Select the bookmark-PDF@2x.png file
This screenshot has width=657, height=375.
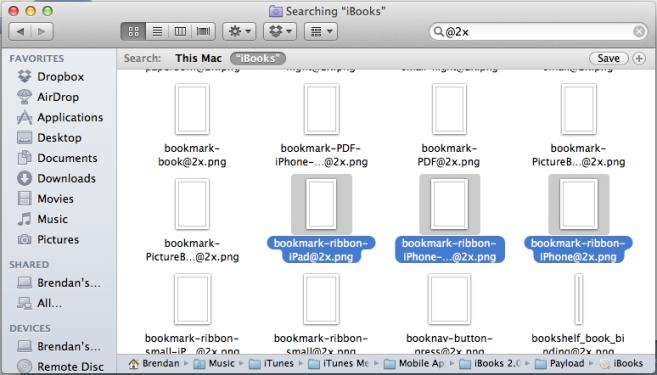tap(449, 125)
